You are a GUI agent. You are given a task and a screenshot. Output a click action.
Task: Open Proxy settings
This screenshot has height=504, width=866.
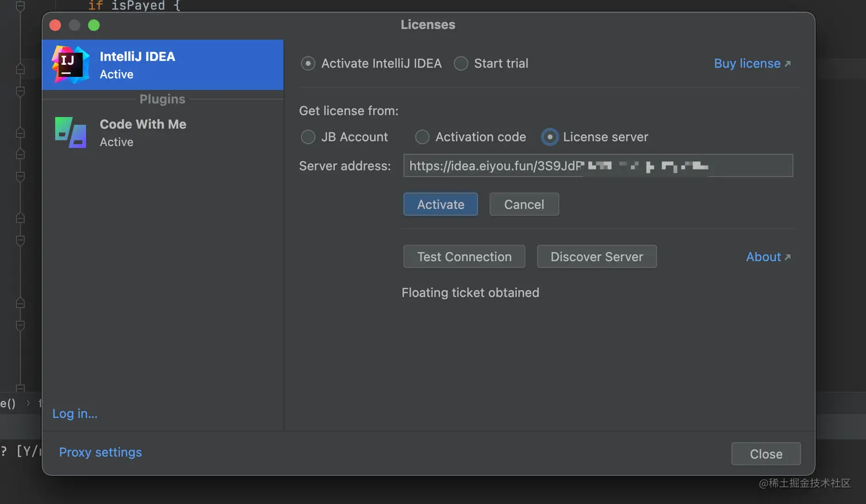[x=100, y=452]
